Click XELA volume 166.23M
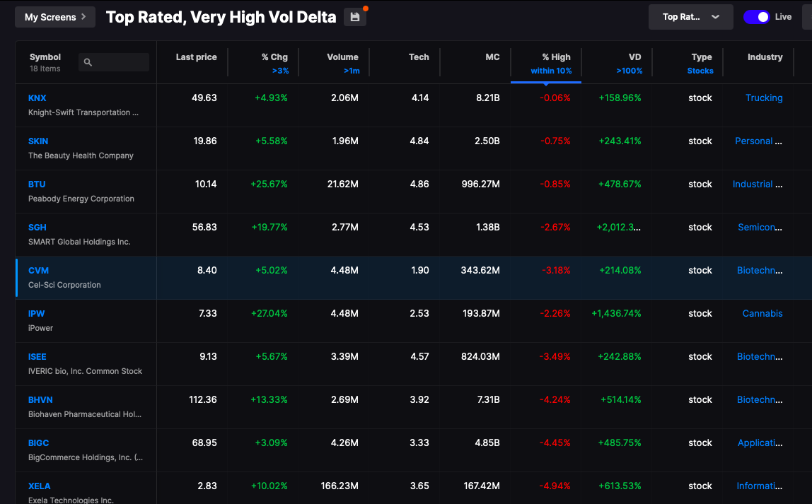 click(340, 486)
